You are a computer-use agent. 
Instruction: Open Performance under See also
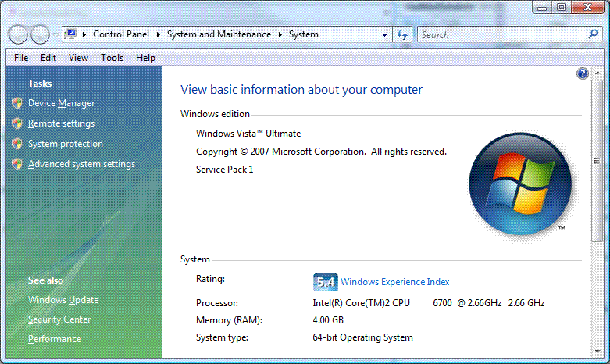(x=55, y=339)
